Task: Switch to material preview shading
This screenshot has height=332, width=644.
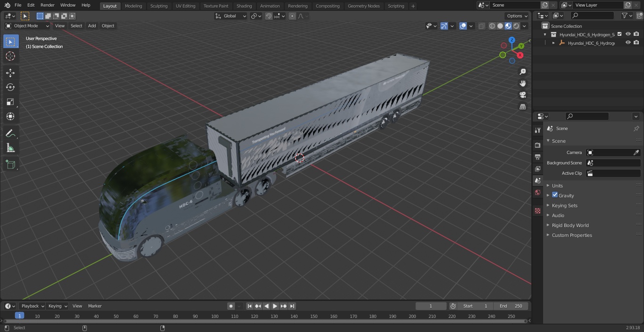Action: [508, 26]
